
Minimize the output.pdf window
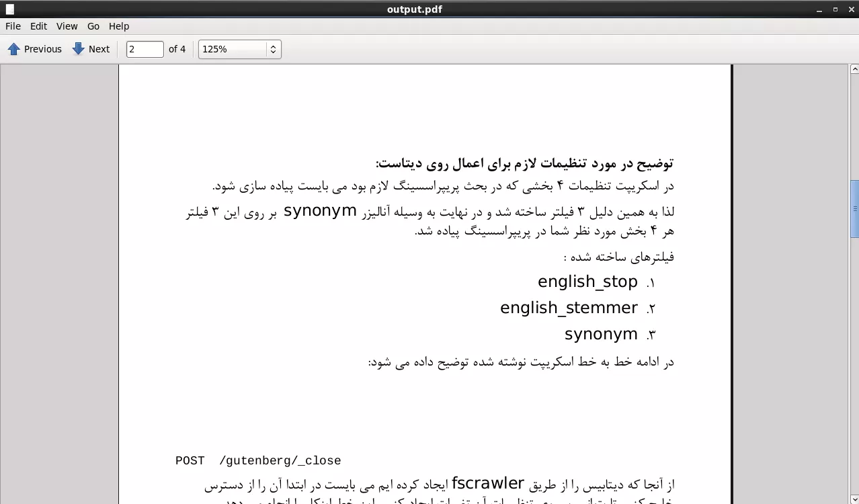[819, 9]
